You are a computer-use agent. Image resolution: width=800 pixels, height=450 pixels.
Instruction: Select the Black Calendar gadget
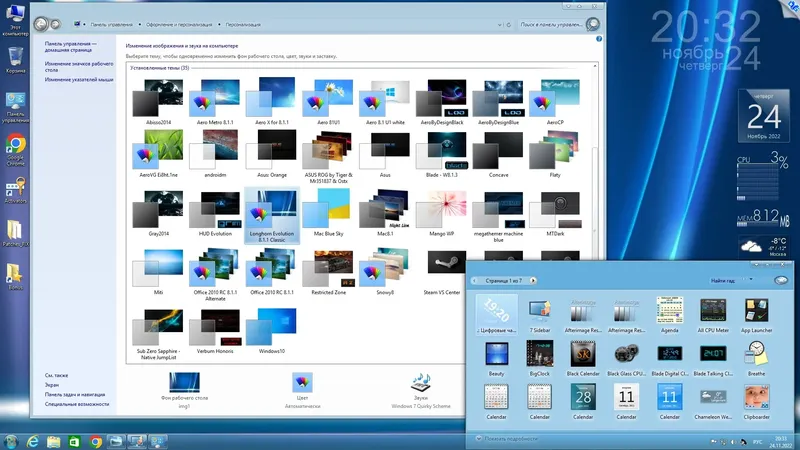point(583,359)
